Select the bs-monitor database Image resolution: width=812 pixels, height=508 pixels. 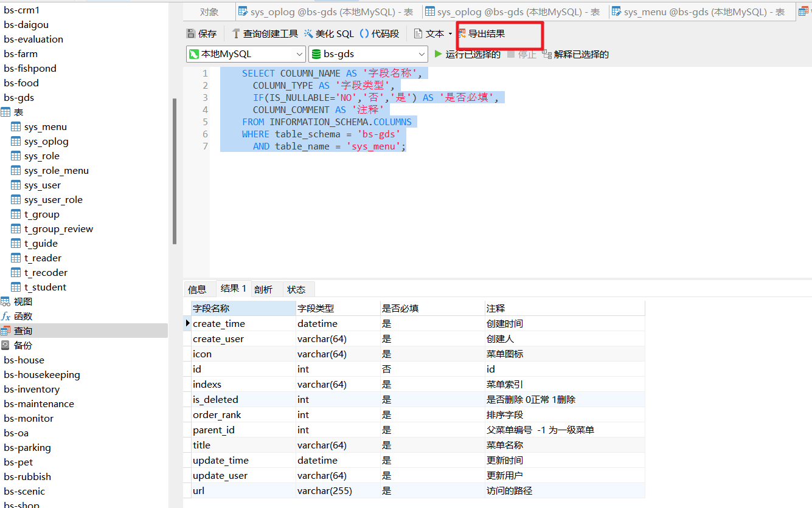point(29,419)
